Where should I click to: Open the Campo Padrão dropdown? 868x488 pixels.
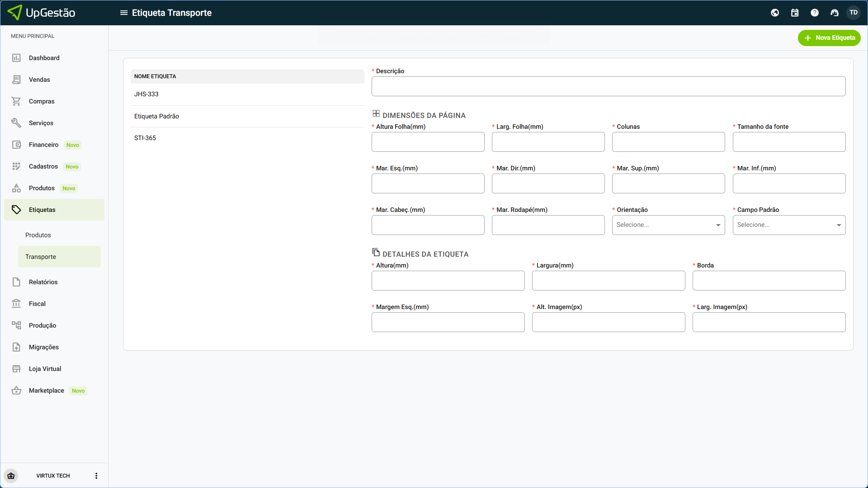[x=789, y=225]
